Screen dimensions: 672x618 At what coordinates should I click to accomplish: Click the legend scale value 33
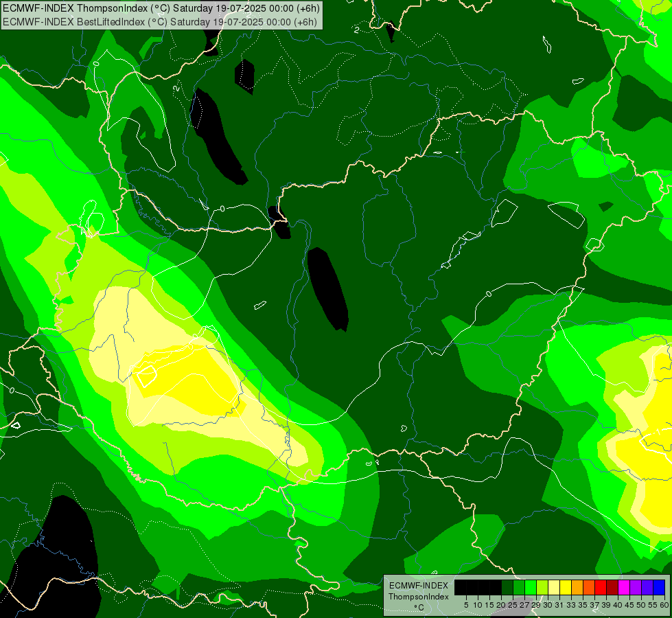(x=571, y=605)
